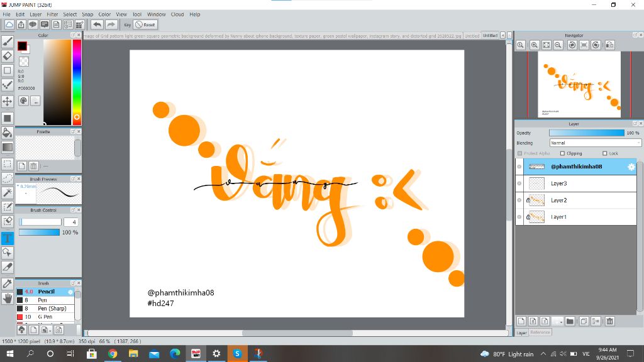Click the black foreground color swatch
The image size is (644, 362).
coord(22,46)
